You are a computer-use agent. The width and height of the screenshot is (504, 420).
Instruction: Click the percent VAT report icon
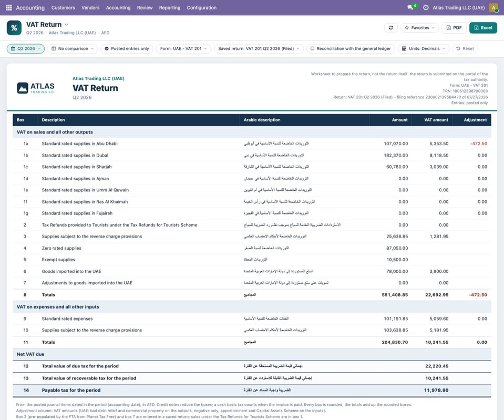(x=14, y=28)
